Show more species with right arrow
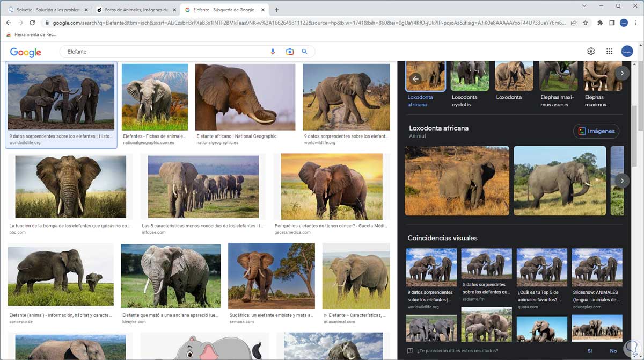The image size is (644, 360). coord(622,73)
